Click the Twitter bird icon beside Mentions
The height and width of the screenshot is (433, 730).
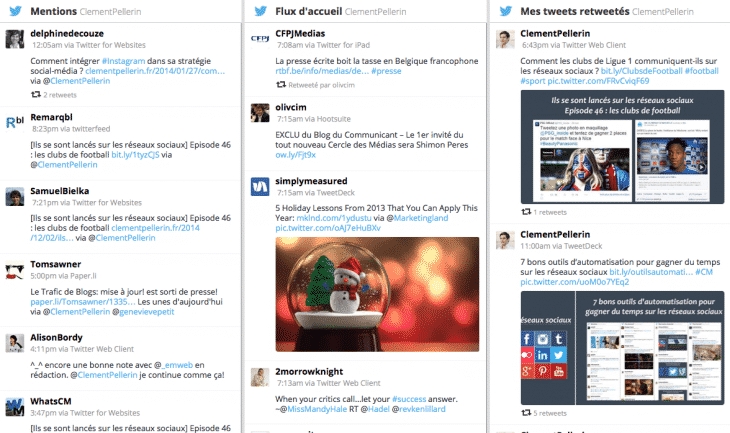click(x=14, y=11)
